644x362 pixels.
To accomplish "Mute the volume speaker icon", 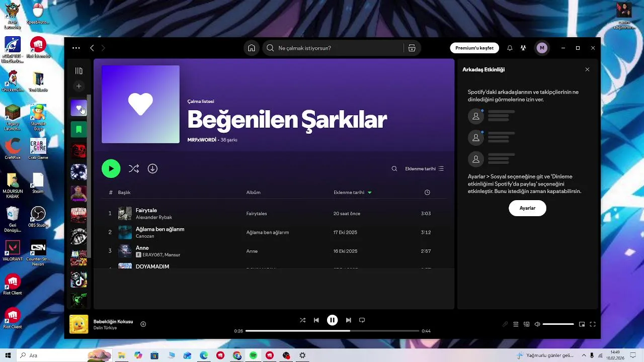I will [537, 324].
